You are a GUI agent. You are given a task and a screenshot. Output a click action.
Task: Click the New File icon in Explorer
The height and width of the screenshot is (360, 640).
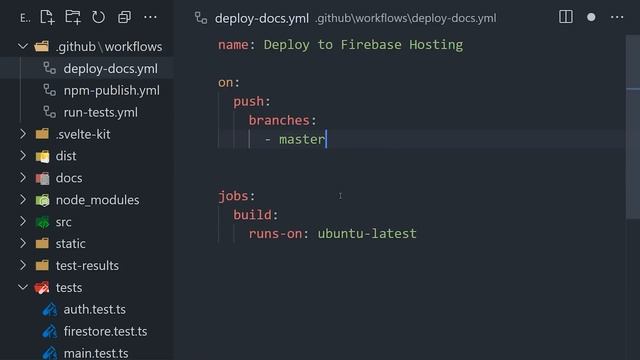(x=47, y=18)
